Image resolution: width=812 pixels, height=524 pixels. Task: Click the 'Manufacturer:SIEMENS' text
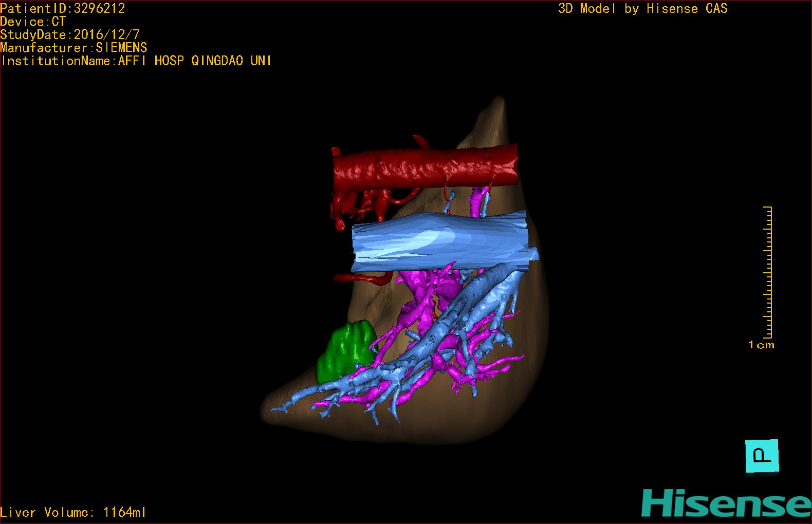click(x=74, y=48)
